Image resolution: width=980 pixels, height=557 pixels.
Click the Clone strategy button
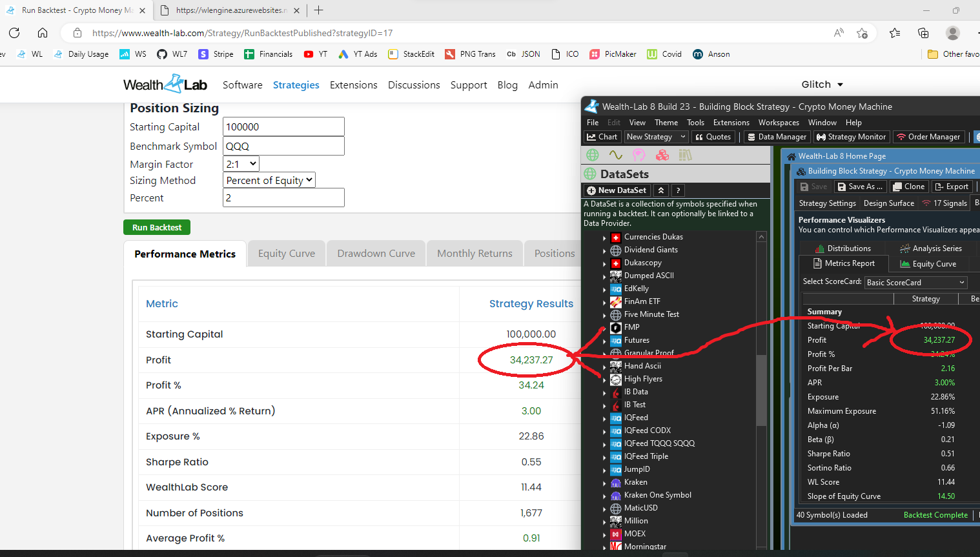[908, 187]
